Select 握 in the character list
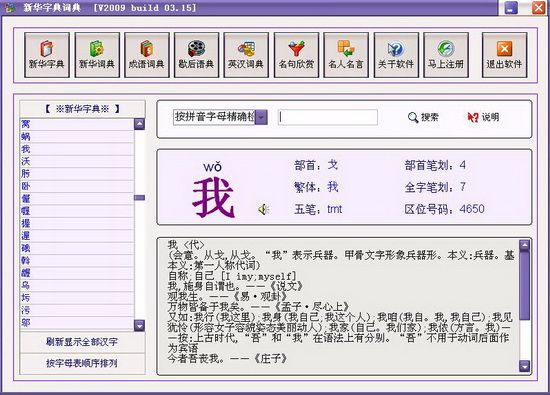The image size is (550, 395). [77, 223]
